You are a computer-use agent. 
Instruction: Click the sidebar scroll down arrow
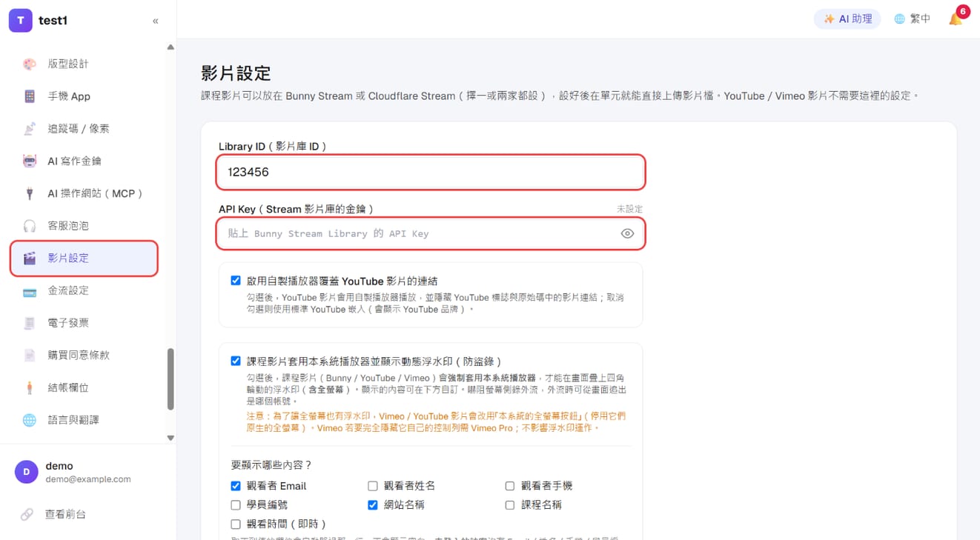click(170, 438)
